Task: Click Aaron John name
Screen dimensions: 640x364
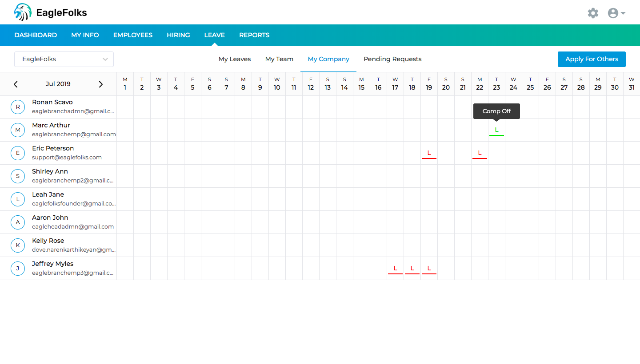Action: (x=50, y=218)
